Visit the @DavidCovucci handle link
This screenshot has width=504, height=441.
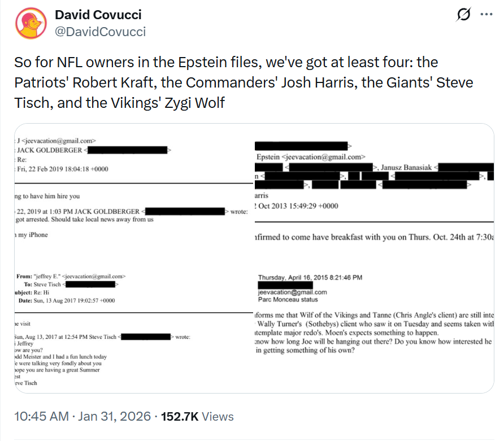100,32
